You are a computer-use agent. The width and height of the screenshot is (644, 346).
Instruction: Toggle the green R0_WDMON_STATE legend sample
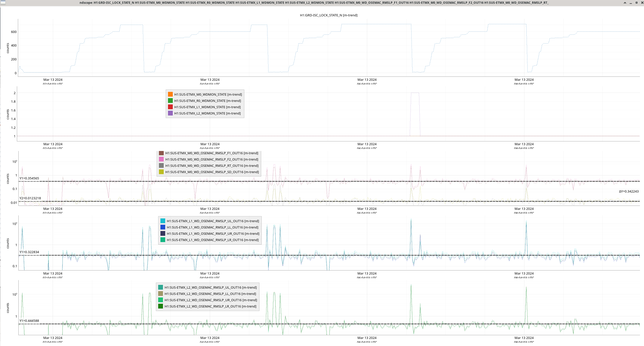click(170, 101)
